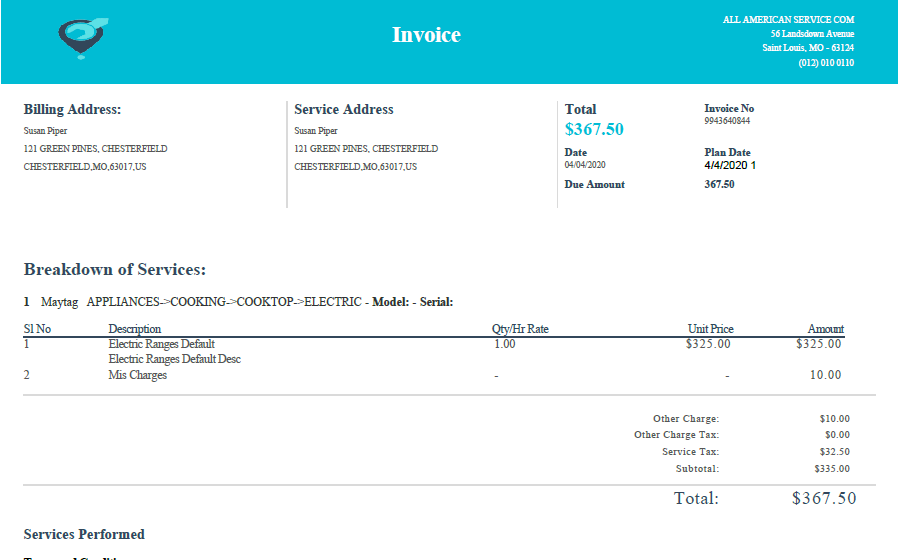This screenshot has height=560, width=898.
Task: Click the Services Performed heading
Action: [84, 534]
